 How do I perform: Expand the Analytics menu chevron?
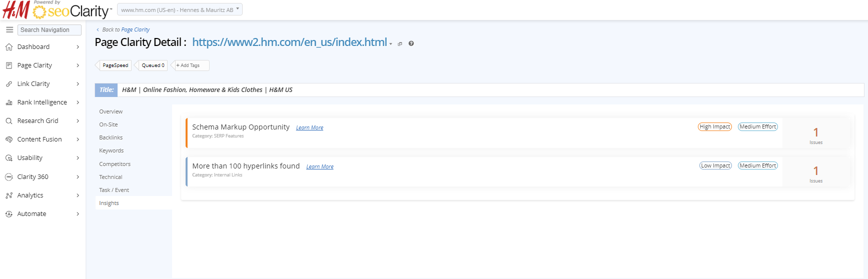78,195
